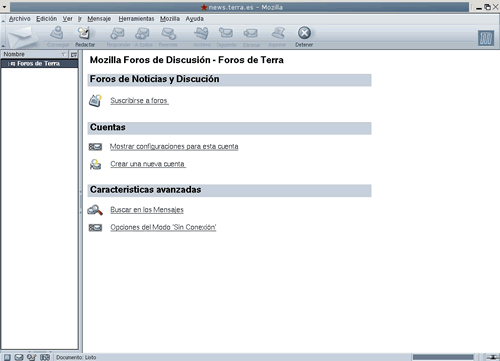
Task: Open the Composer icon in status bar
Action: point(32,357)
